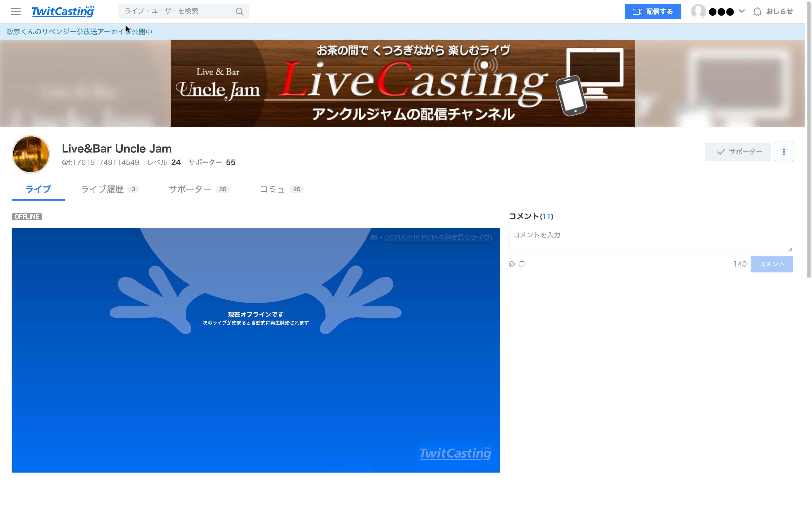Image resolution: width=812 pixels, height=508 pixels.
Task: Focus the コメントを入力 comment box
Action: (x=651, y=240)
